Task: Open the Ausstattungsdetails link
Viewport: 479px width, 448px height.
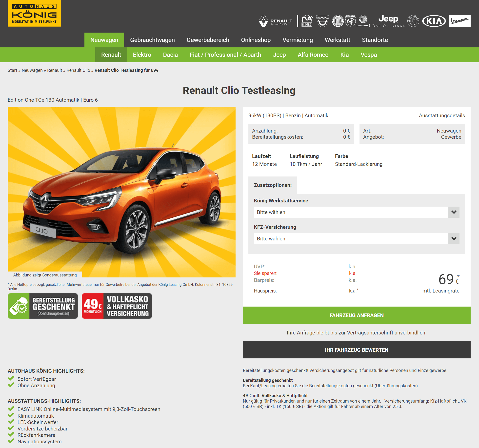Action: tap(442, 116)
